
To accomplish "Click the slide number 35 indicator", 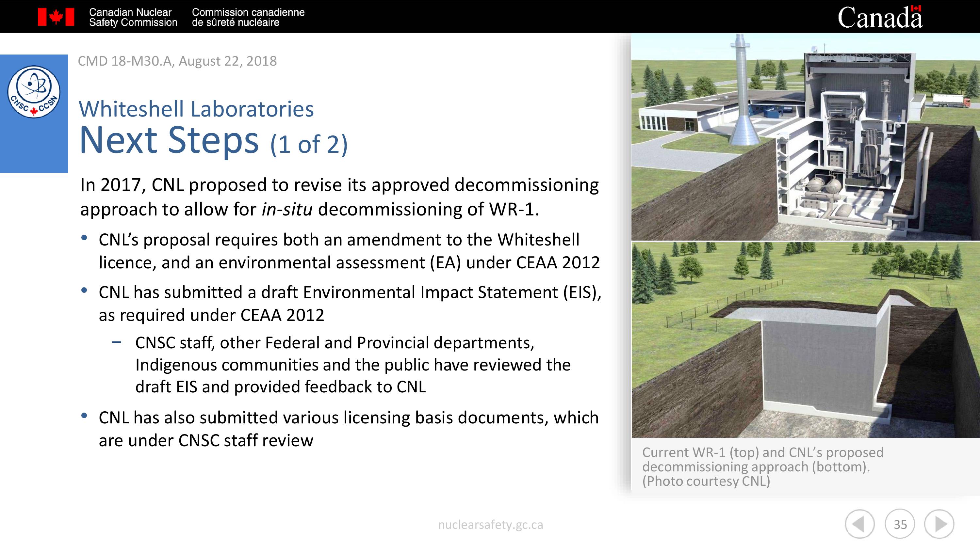I will tap(900, 524).
